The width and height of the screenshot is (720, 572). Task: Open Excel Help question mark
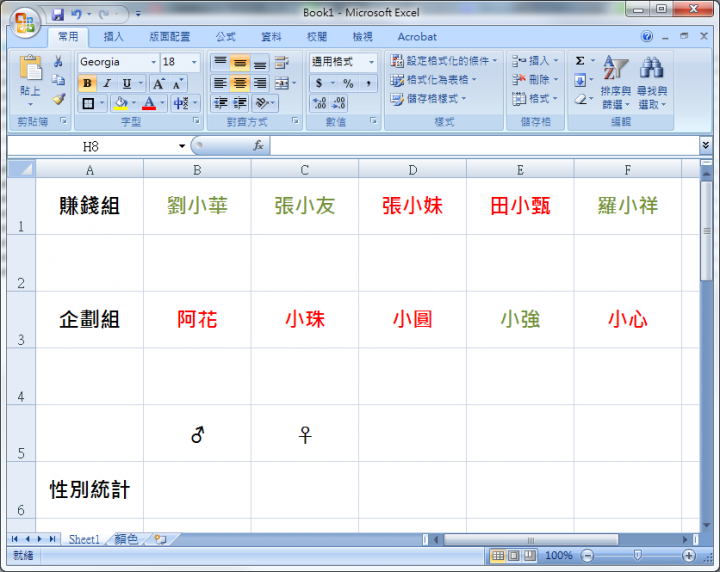(x=647, y=36)
